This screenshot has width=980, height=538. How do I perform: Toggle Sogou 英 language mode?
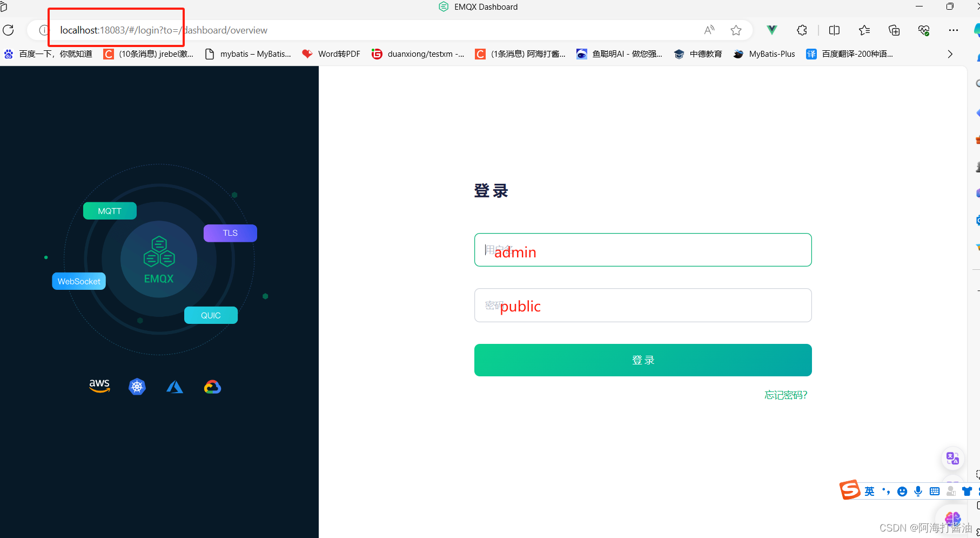click(x=869, y=491)
